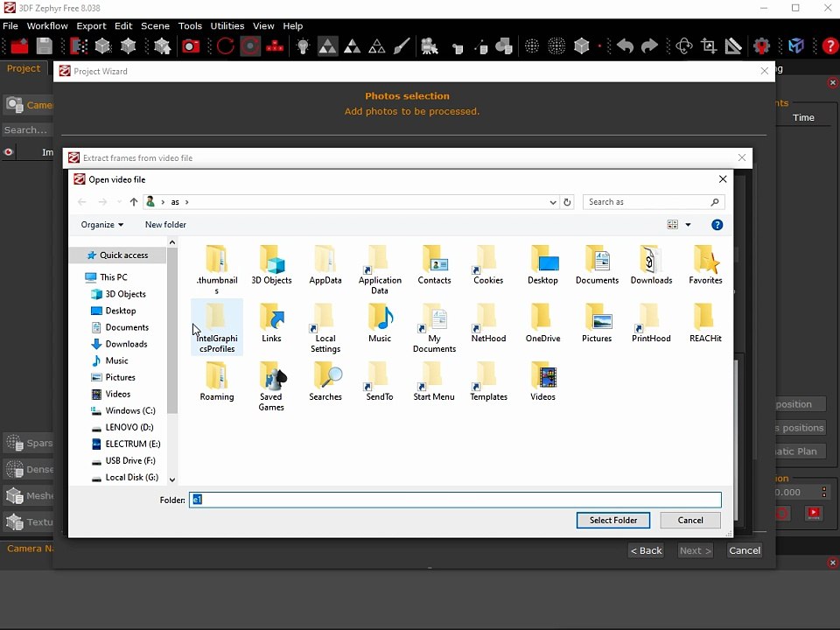Click the up-one-level arrow in file dialog

coord(133,202)
